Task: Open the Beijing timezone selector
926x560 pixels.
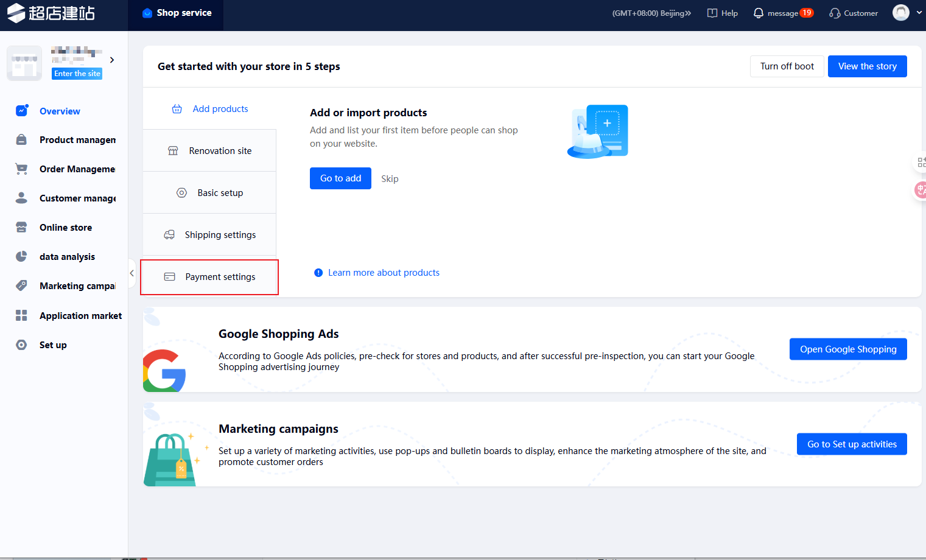Action: point(651,13)
